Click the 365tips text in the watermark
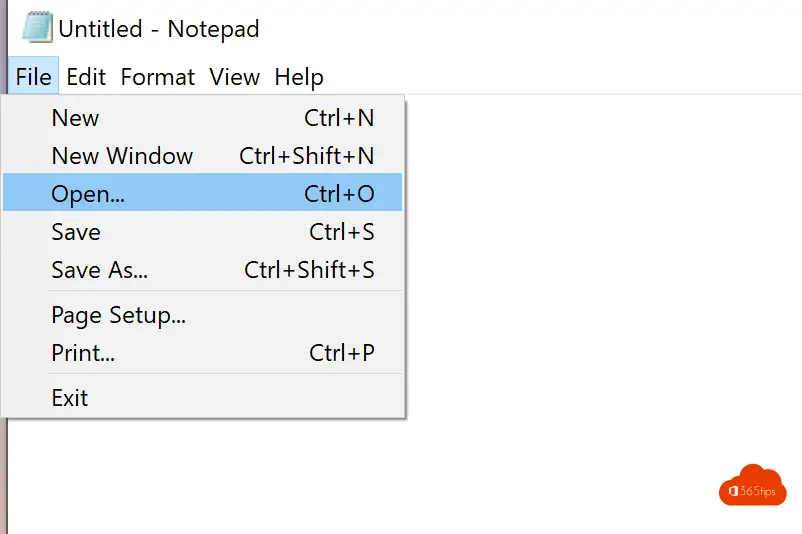The height and width of the screenshot is (534, 802). point(760,492)
